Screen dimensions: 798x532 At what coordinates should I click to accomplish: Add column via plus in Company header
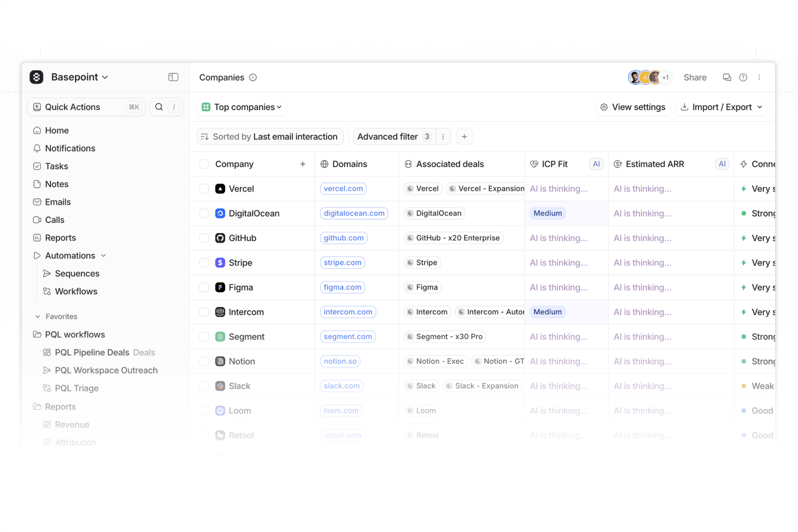point(303,164)
